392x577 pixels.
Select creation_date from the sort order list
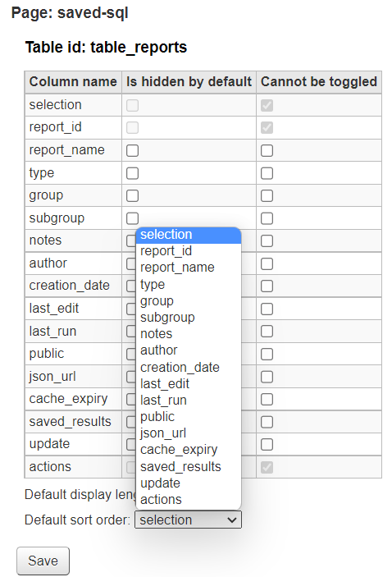tap(189, 367)
